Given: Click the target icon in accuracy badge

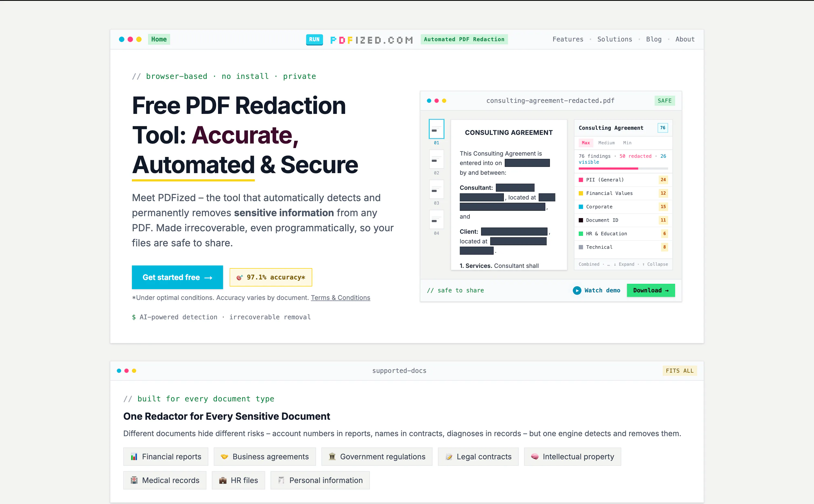Looking at the screenshot, I should (x=240, y=277).
